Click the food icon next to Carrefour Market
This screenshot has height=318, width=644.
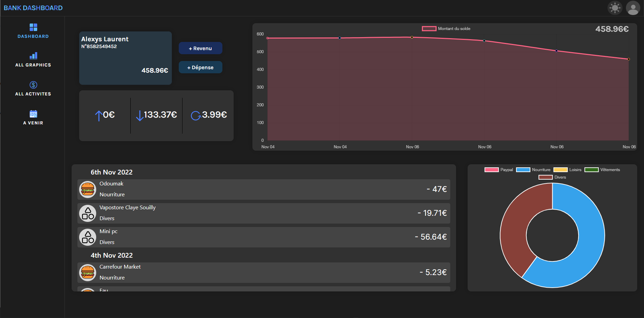pyautogui.click(x=87, y=272)
